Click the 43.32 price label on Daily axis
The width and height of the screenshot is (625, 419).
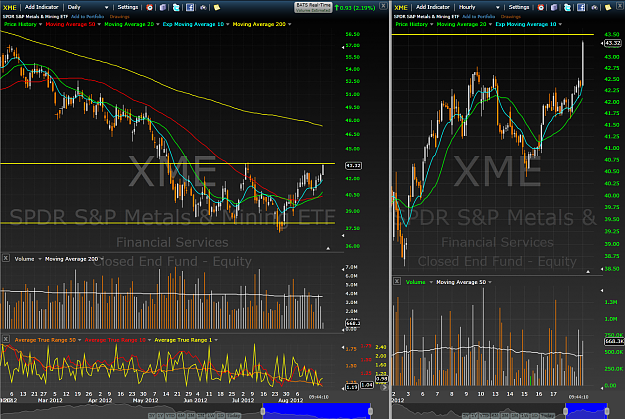point(354,165)
